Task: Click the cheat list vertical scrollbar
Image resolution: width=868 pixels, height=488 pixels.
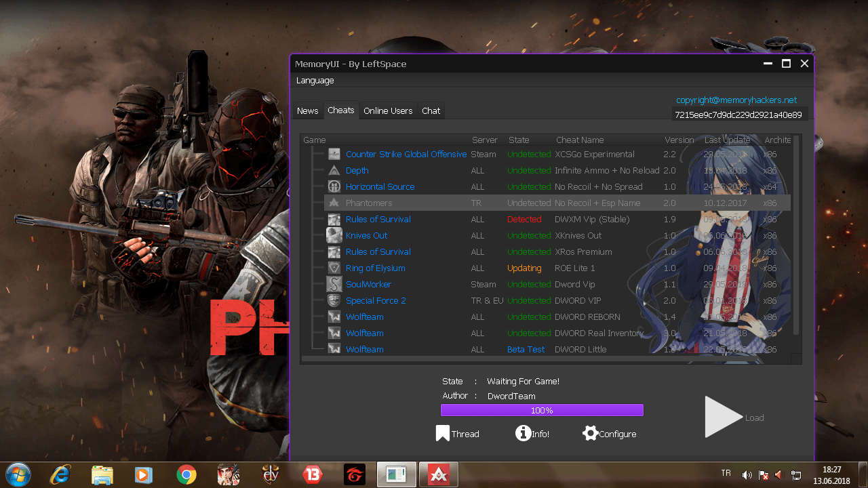Action: point(796,235)
